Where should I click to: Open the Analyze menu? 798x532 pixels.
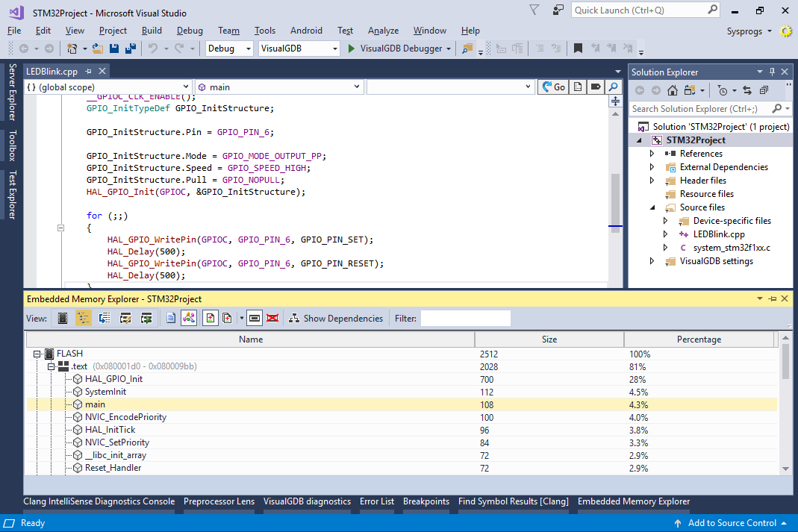click(x=383, y=31)
